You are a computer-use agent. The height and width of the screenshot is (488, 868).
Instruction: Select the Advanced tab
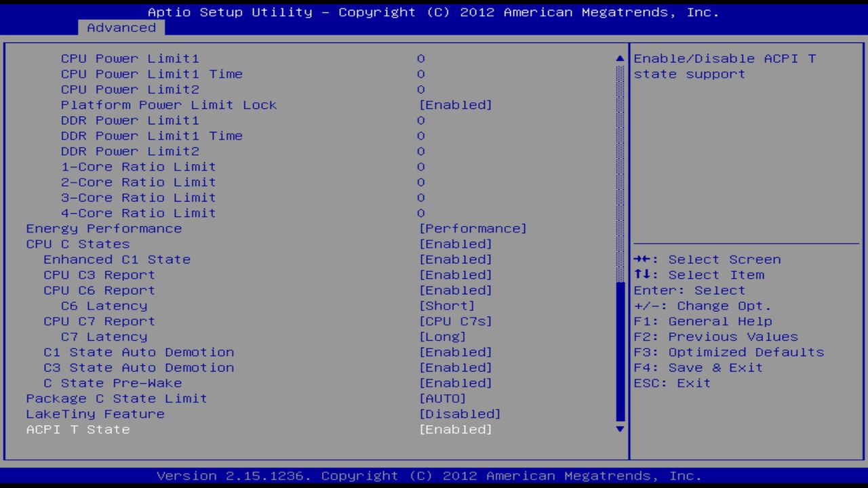(121, 28)
